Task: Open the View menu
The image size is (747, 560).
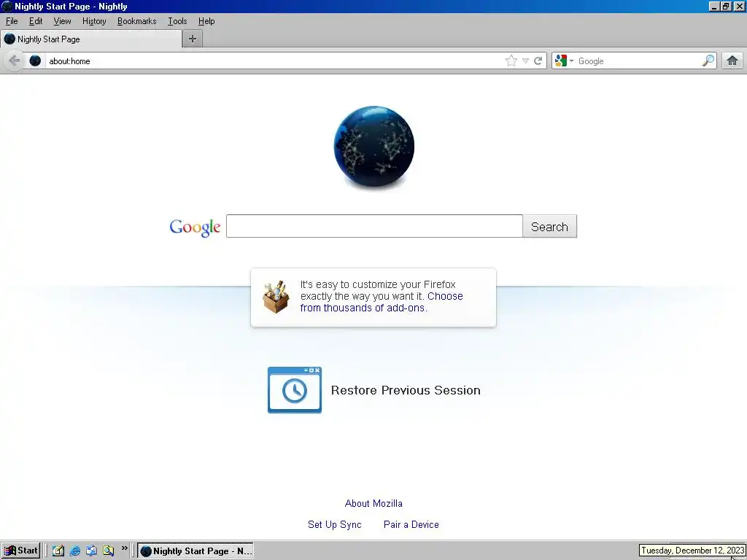Action: [62, 21]
